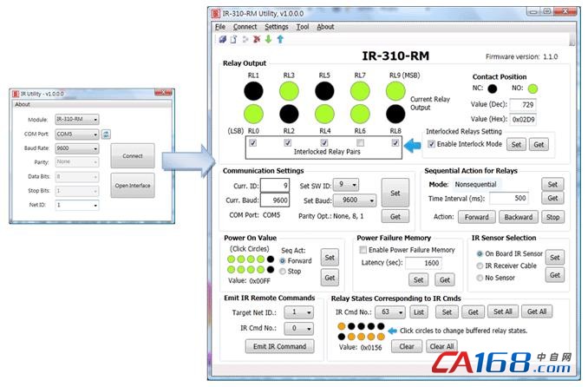The image size is (588, 387).
Task: Toggle the RL9 (MSB) relay indicator circle
Action: pos(395,91)
